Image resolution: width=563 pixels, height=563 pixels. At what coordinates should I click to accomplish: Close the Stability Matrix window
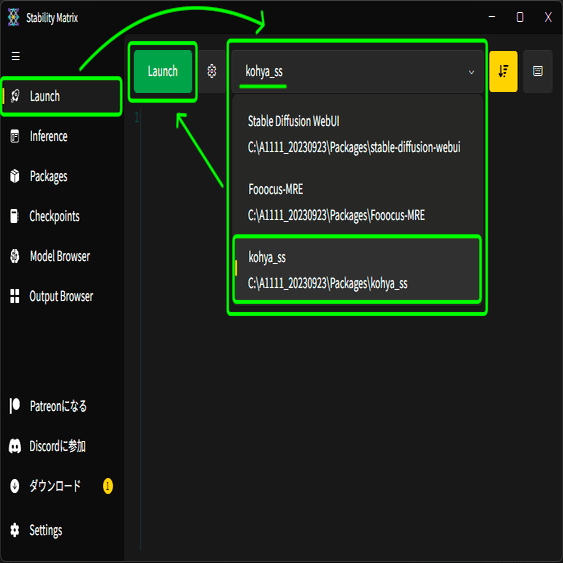coord(548,17)
